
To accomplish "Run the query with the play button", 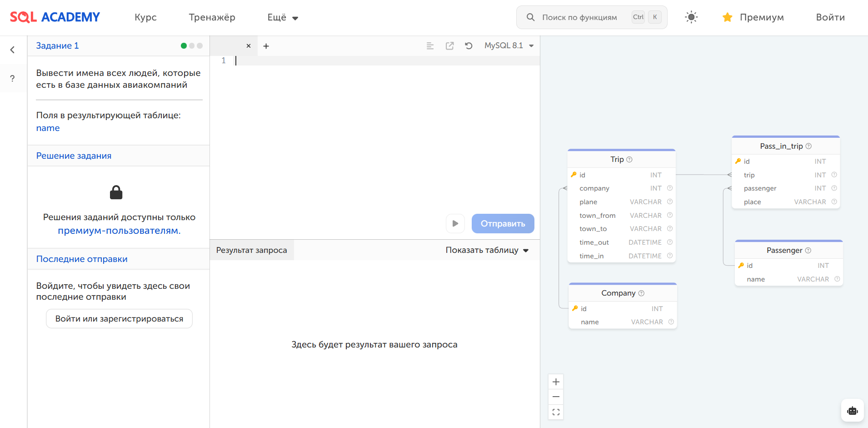I will click(455, 223).
